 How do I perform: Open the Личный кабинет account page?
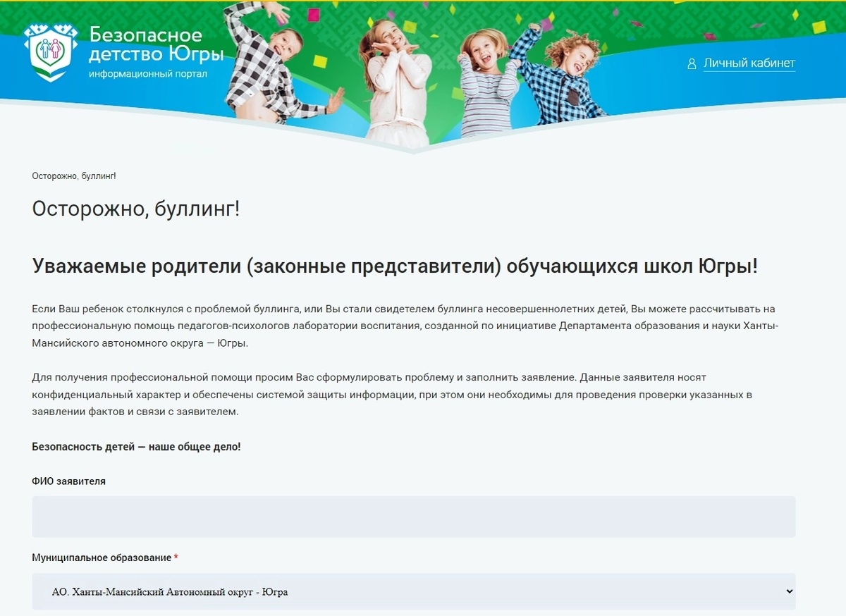pyautogui.click(x=749, y=63)
